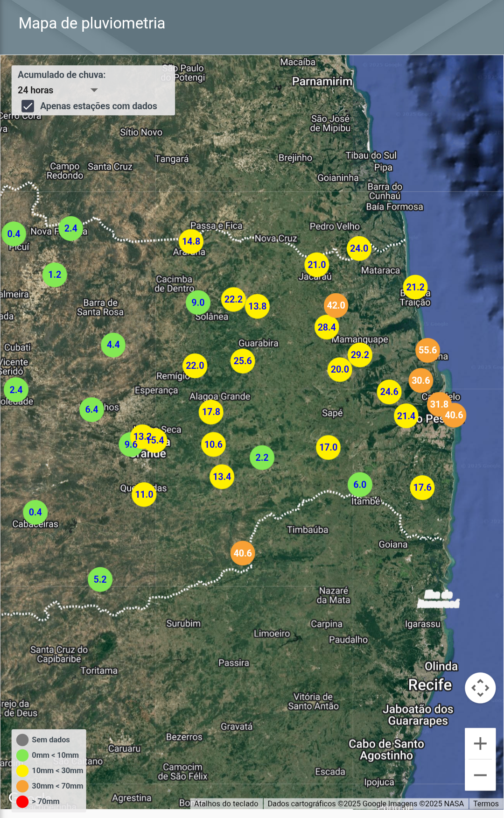Click the red '> 70mm' legend swatch
504x818 pixels.
[x=22, y=801]
